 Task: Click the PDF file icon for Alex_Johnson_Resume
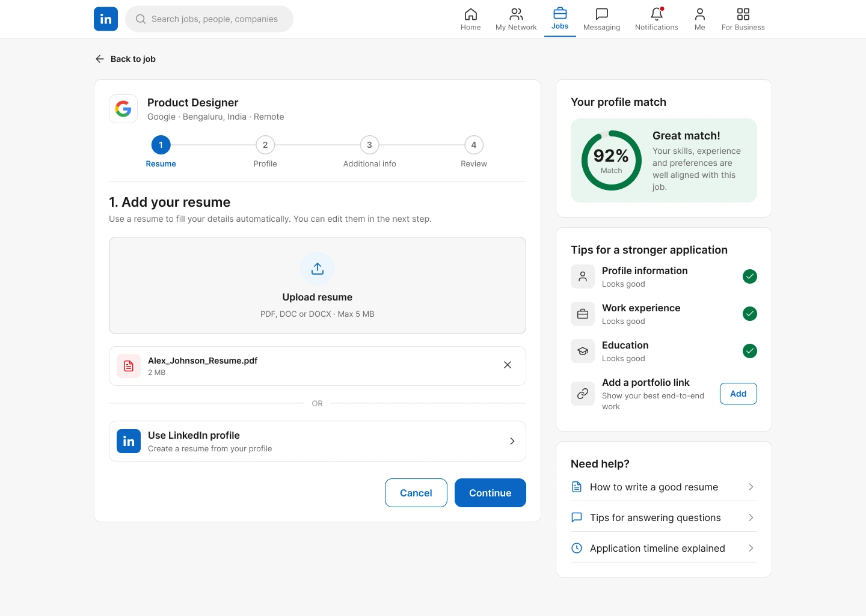click(x=129, y=366)
